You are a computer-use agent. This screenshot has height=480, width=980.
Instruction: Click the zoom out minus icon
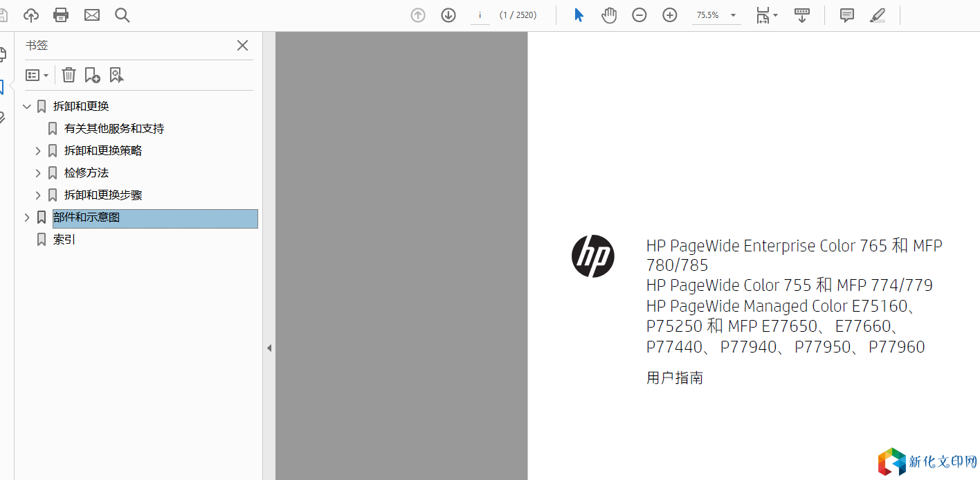point(639,15)
